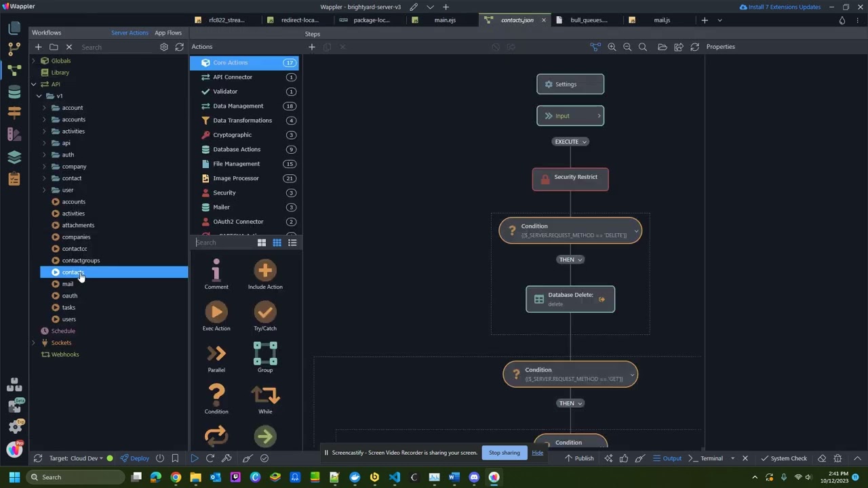Select the Core Actions category
Viewport: 868px width, 488px height.
244,62
